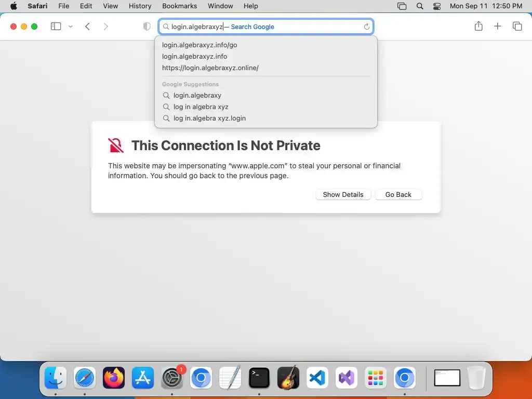Click the forward navigation arrow
Screen dimensions: 532x399
click(x=106, y=26)
